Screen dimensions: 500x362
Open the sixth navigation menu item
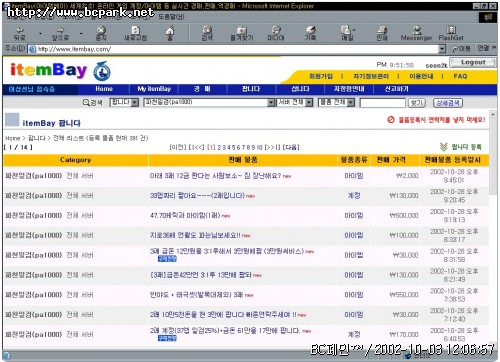(349, 89)
